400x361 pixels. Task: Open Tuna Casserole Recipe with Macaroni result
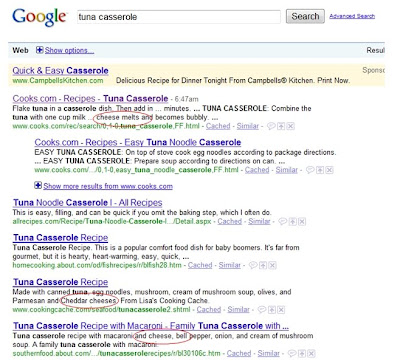tap(151, 326)
